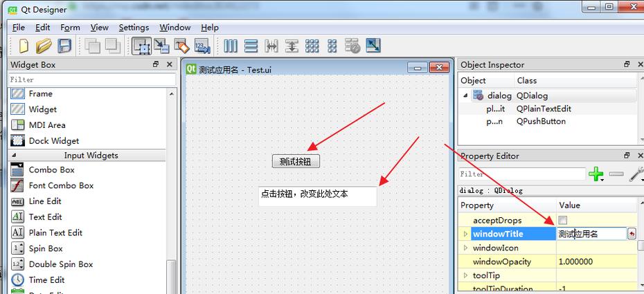Viewport: 644px width, 294px height.
Task: Click the Send to Back toolbar icon
Action: pos(92,46)
